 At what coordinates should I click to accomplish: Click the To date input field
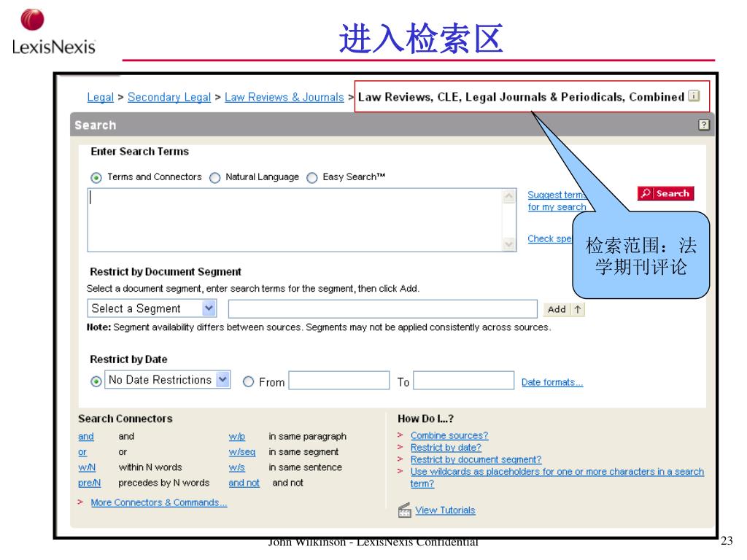click(463, 381)
